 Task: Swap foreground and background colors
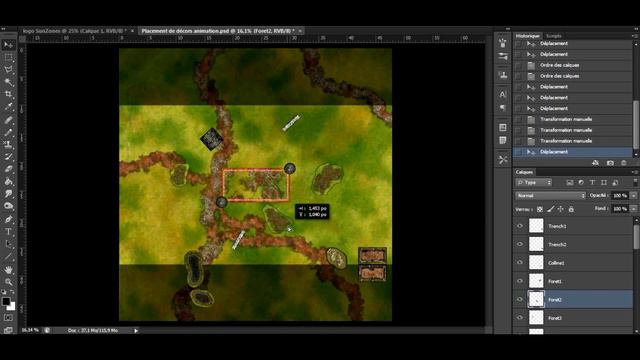tap(12, 292)
